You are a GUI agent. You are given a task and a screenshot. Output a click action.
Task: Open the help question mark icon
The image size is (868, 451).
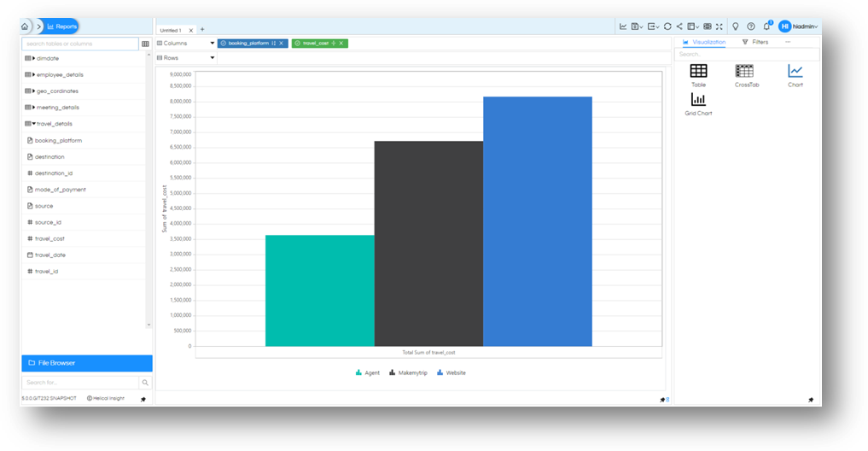tap(750, 26)
